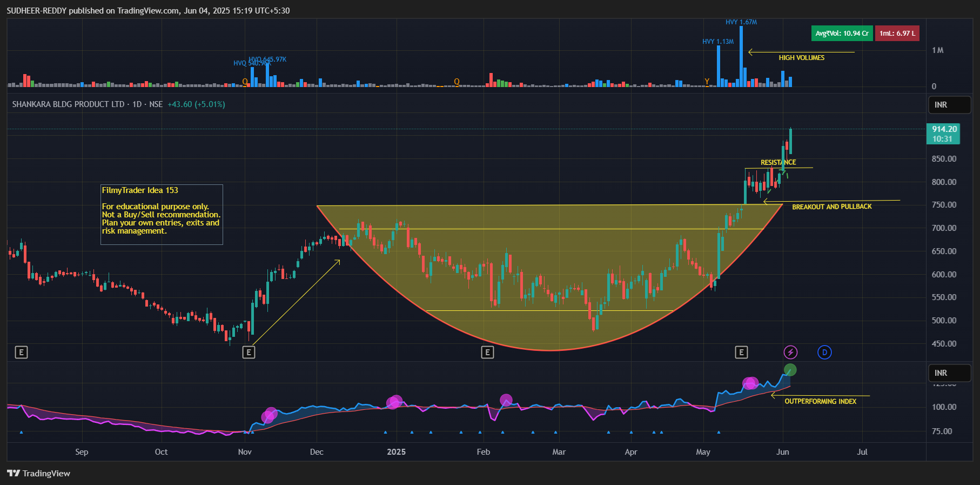Click the Apr label on time axis
980x485 pixels.
[x=630, y=452]
